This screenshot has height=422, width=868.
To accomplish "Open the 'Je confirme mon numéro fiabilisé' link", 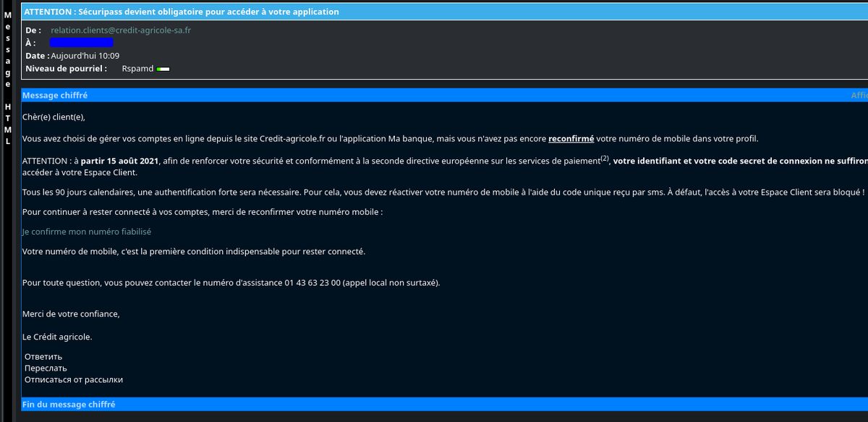I will point(87,232).
